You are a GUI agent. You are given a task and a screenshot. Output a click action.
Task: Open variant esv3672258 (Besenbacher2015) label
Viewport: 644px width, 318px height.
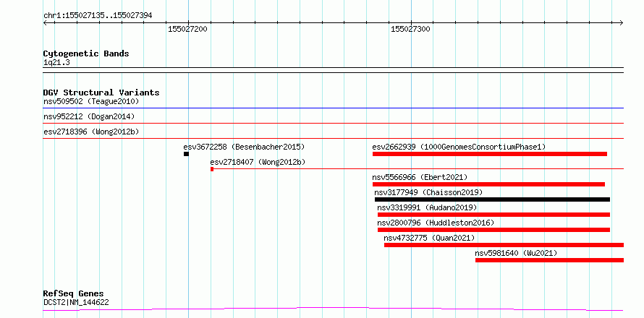(x=244, y=147)
